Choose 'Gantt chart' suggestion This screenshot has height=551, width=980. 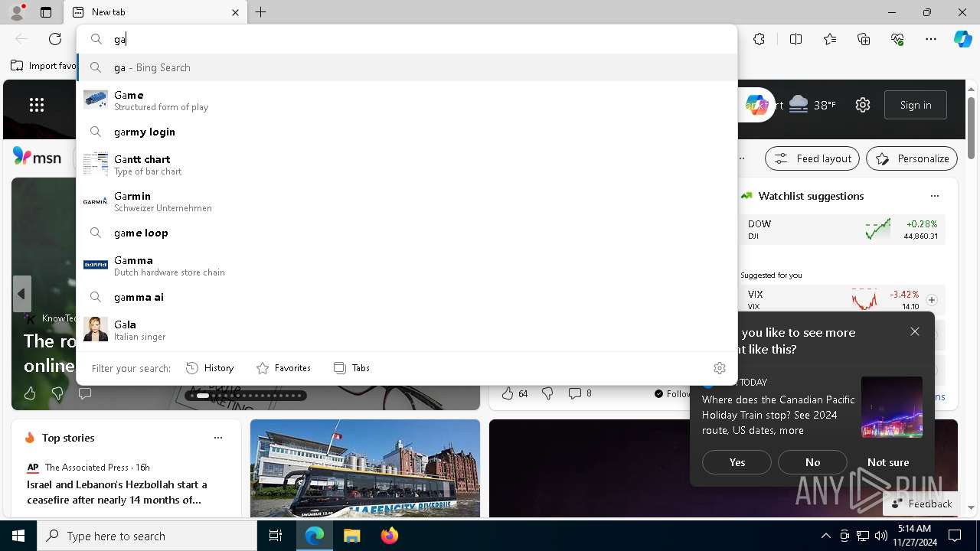[x=407, y=165]
